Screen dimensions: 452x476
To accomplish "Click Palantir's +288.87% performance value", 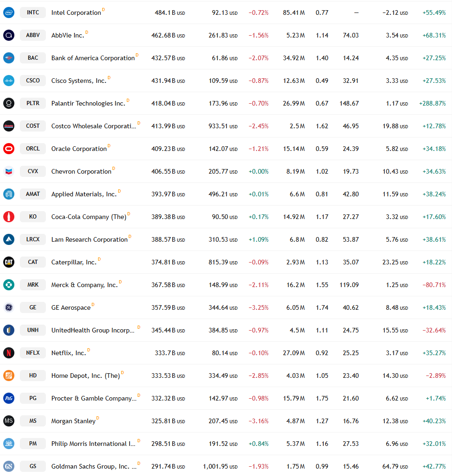I will pos(432,104).
